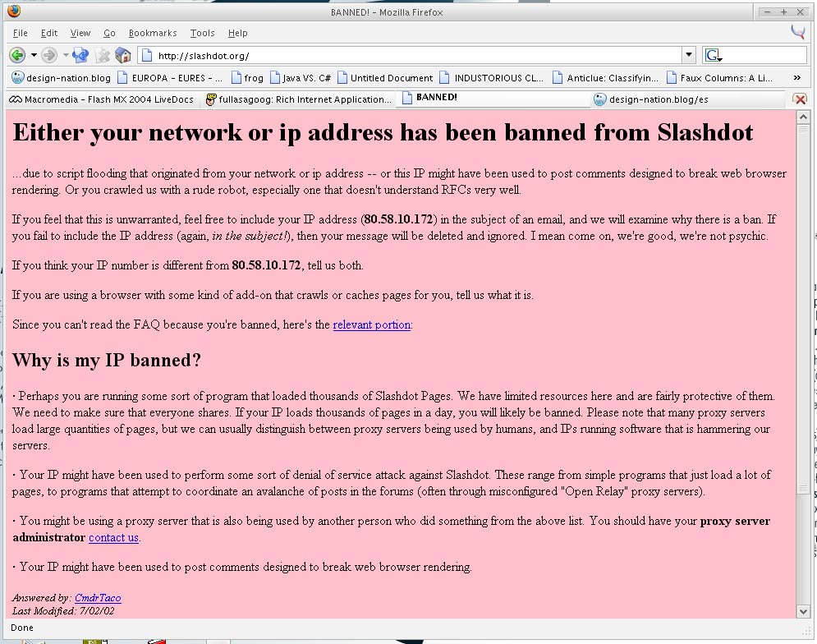Open the Bookmarks menu
817x644 pixels.
[x=153, y=33]
